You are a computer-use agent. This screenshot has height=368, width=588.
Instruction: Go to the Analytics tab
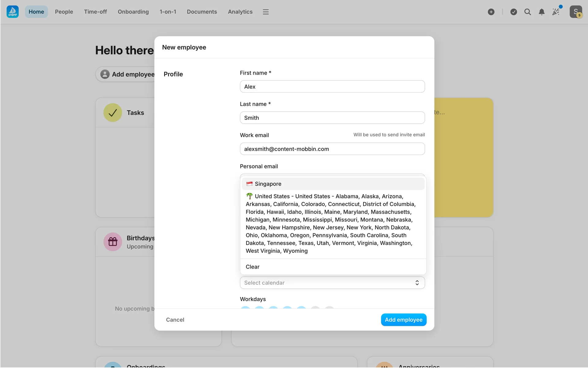[240, 12]
